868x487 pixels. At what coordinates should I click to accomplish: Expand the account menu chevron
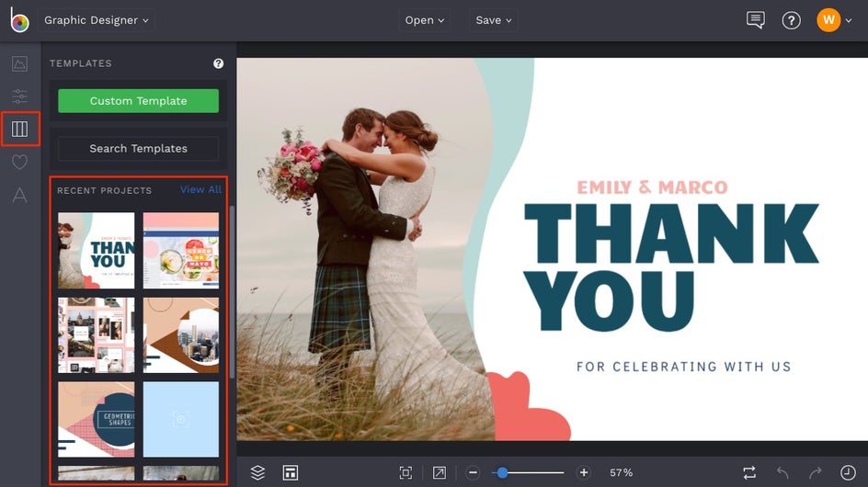pyautogui.click(x=849, y=20)
